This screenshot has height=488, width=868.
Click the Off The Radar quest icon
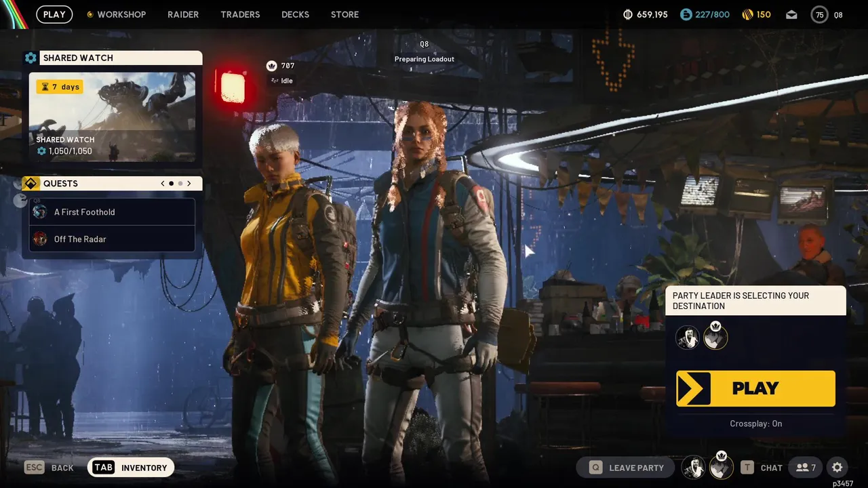pos(40,239)
